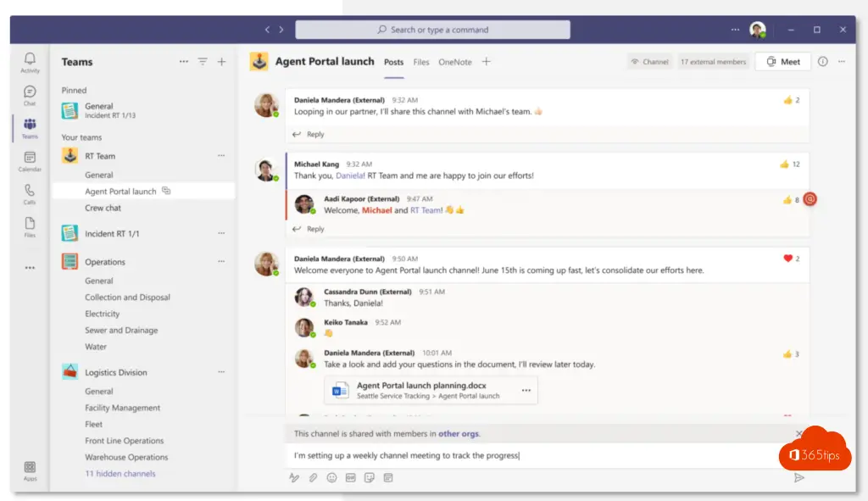Open the Warehouse Operations channel
This screenshot has height=501, width=868.
pyautogui.click(x=126, y=457)
